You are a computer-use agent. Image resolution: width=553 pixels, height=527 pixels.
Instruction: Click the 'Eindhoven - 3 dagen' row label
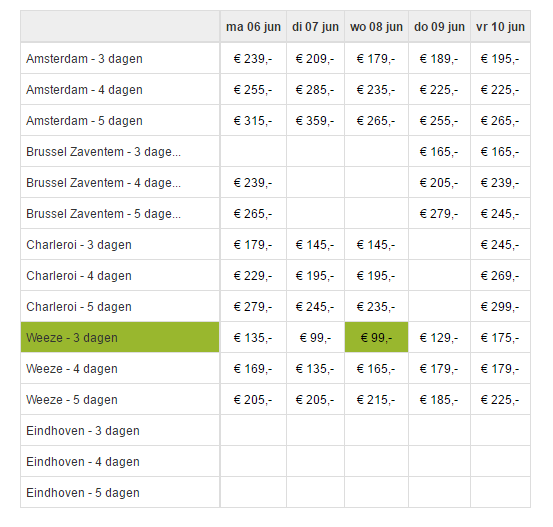[83, 431]
